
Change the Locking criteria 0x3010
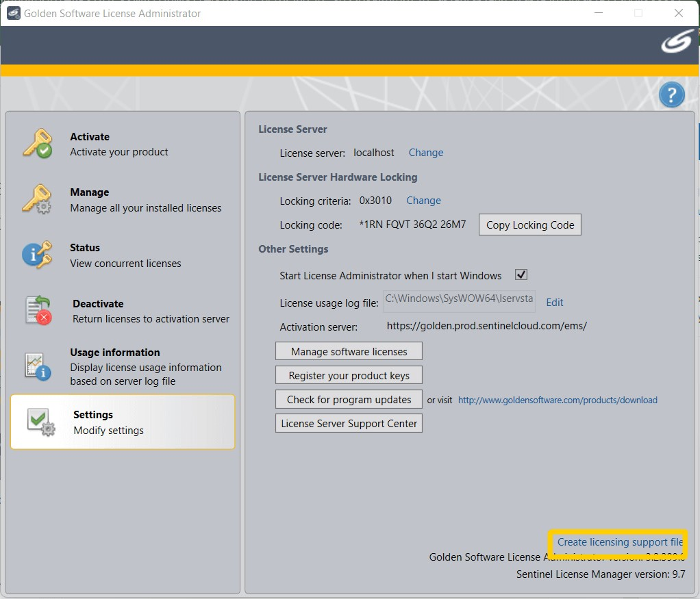click(x=423, y=201)
